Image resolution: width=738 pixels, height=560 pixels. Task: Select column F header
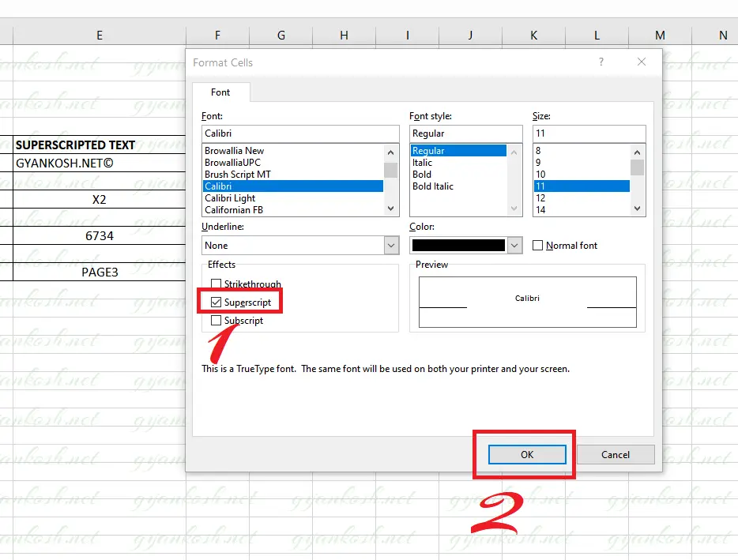(x=217, y=36)
